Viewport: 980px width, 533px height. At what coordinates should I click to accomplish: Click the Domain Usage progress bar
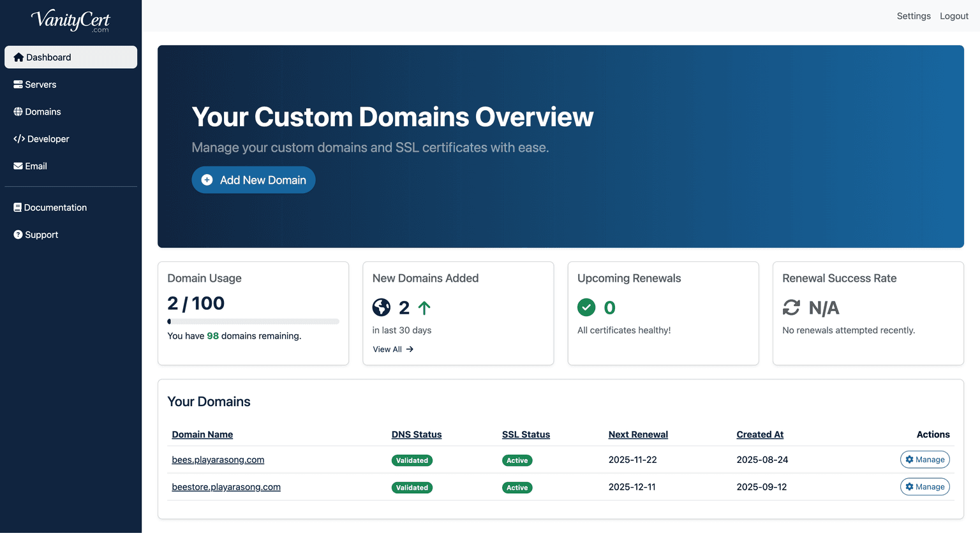253,321
